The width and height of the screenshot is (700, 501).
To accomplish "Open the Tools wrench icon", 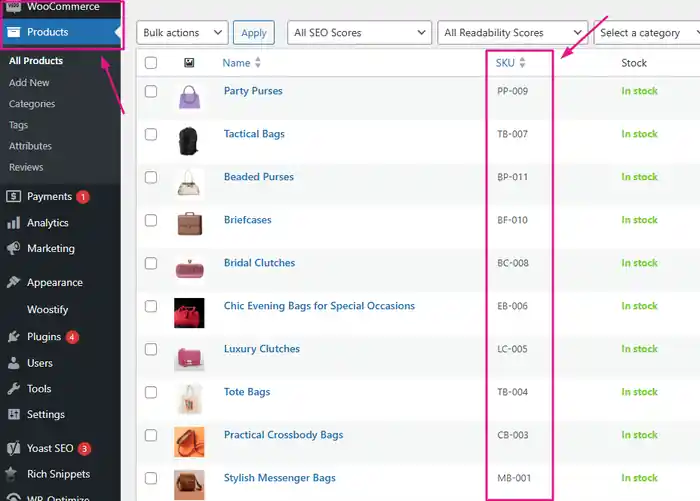I will [13, 388].
